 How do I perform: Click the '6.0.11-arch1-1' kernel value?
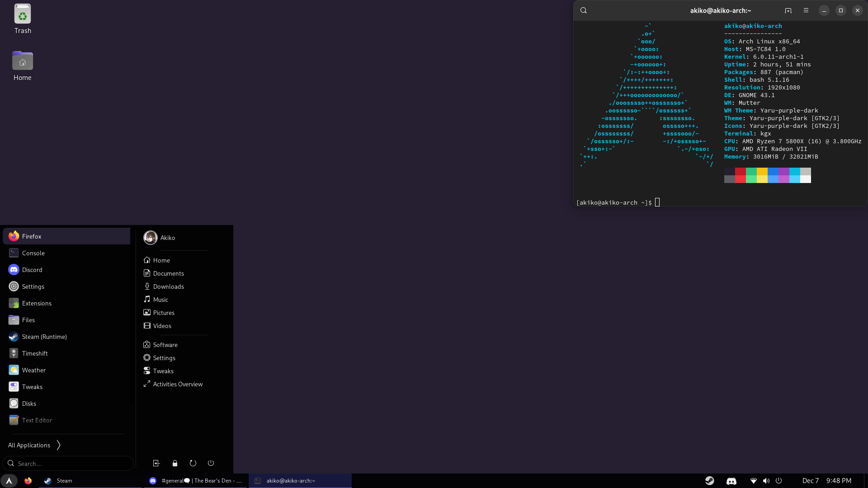(x=778, y=57)
